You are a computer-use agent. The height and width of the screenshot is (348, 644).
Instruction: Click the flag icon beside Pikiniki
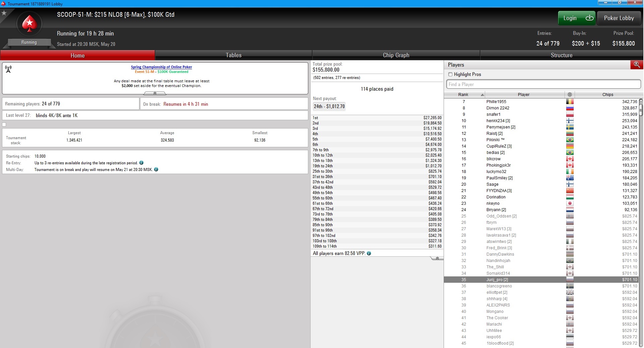pyautogui.click(x=570, y=140)
